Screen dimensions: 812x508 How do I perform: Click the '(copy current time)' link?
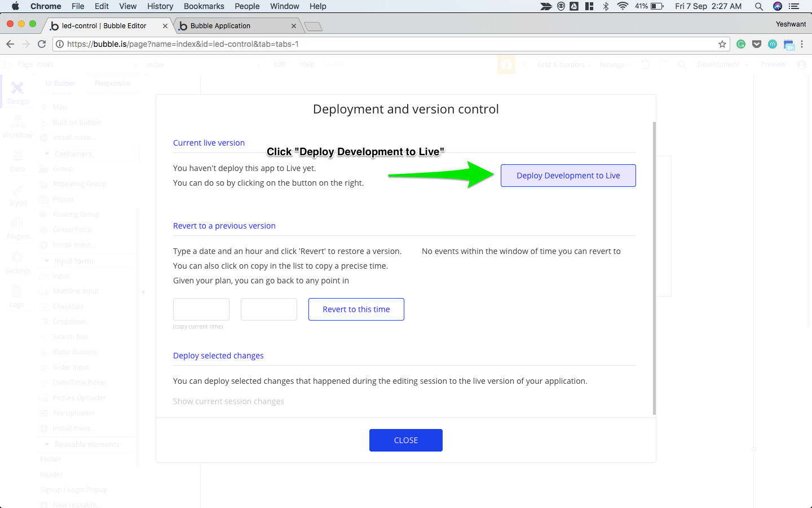click(198, 327)
